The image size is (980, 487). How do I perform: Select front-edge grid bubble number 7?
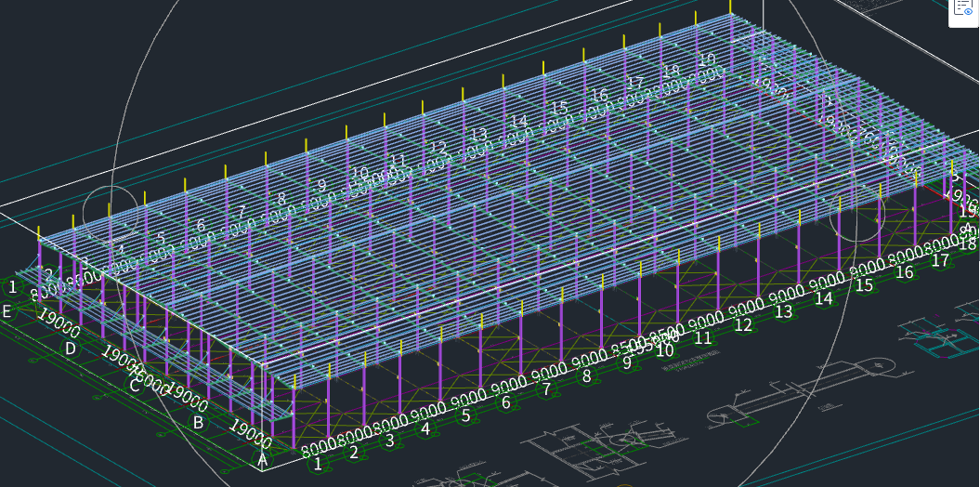546,389
